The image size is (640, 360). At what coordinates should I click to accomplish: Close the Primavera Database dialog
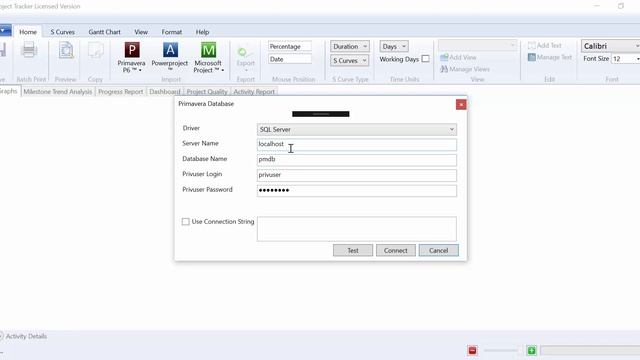click(461, 104)
